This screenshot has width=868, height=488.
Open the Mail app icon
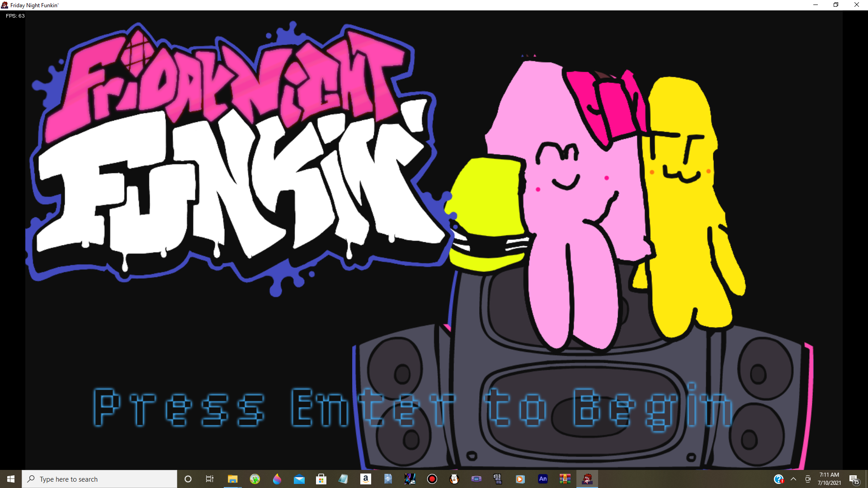pyautogui.click(x=299, y=479)
